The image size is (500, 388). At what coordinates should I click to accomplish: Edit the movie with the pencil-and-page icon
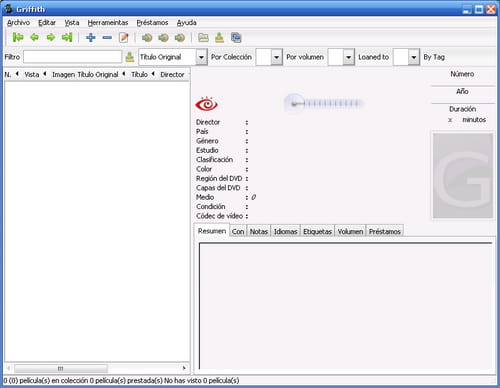coord(124,37)
